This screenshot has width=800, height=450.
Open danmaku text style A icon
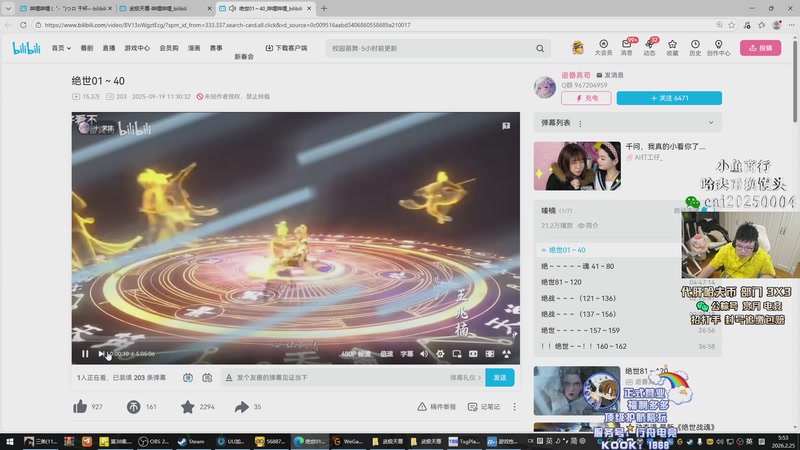click(229, 378)
